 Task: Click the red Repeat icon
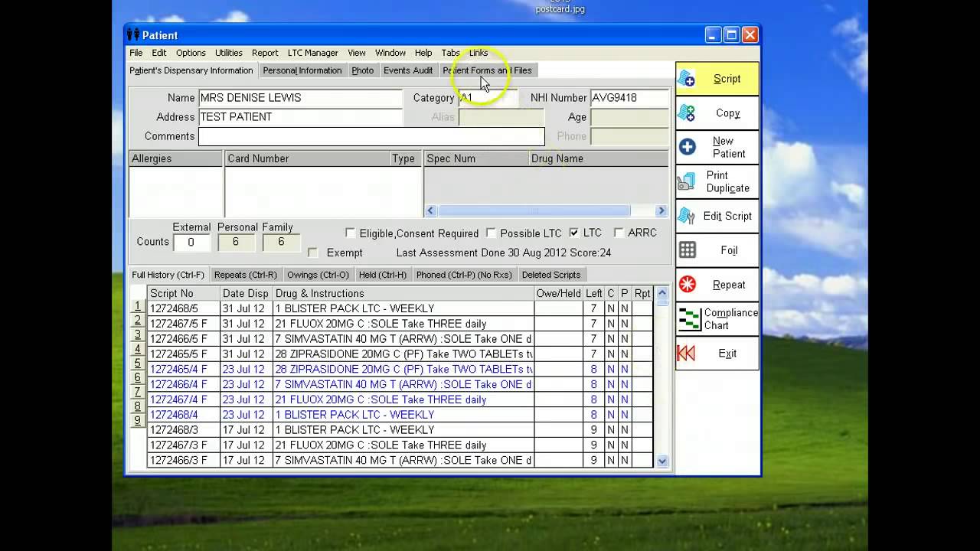(x=688, y=285)
